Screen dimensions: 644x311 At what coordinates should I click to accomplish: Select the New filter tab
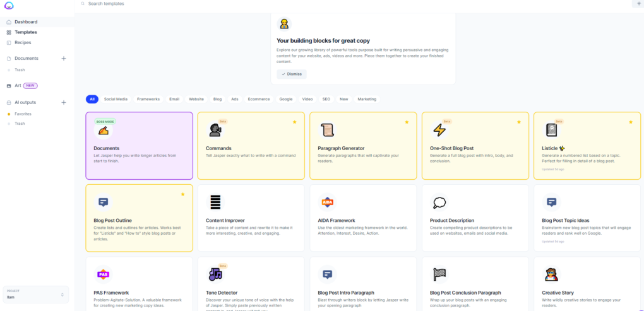coord(343,99)
